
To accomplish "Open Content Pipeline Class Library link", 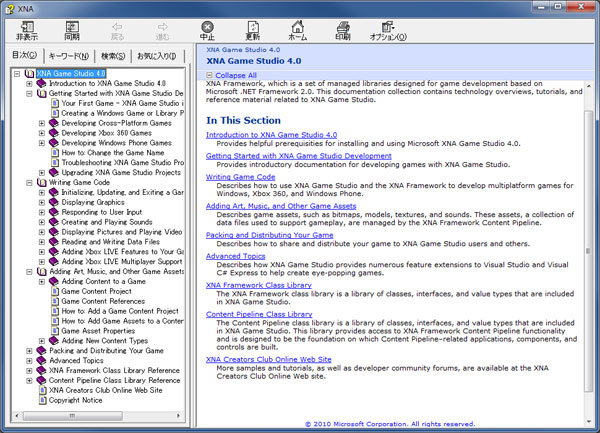I will coord(259,314).
